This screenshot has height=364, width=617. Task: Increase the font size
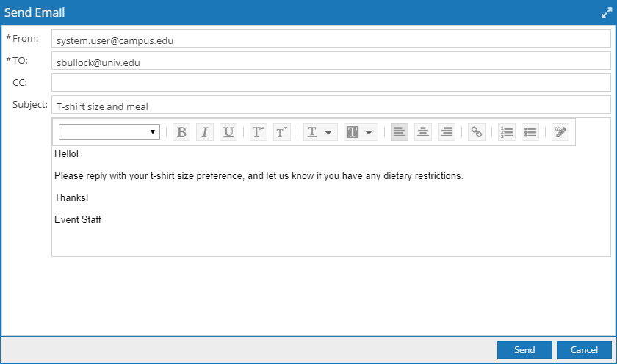pos(258,132)
